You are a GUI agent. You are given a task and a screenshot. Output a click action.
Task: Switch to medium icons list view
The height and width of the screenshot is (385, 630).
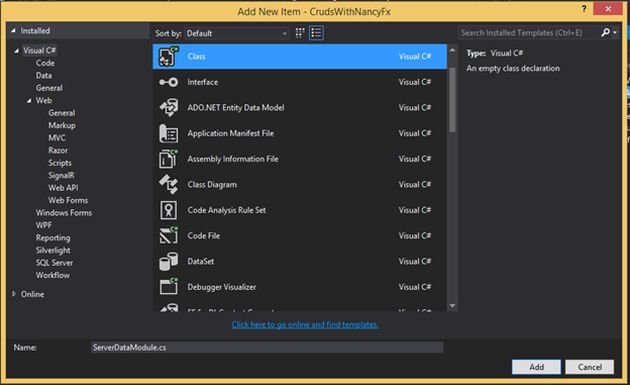click(316, 33)
